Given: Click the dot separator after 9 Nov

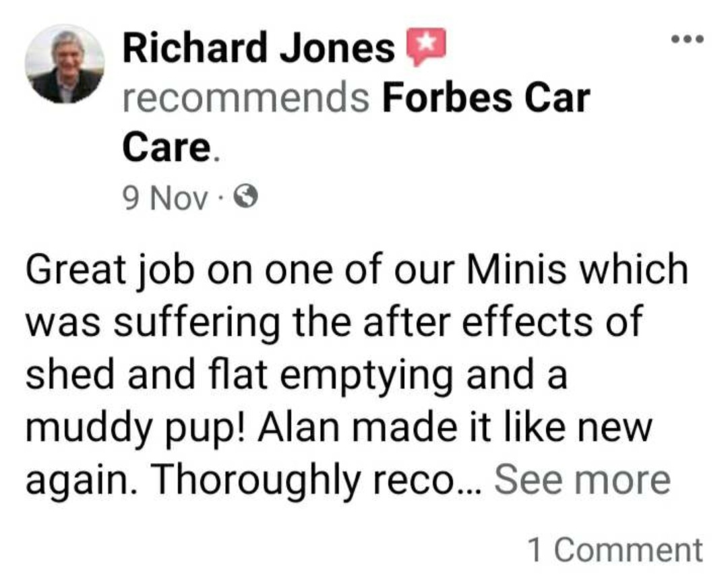Looking at the screenshot, I should [220, 199].
